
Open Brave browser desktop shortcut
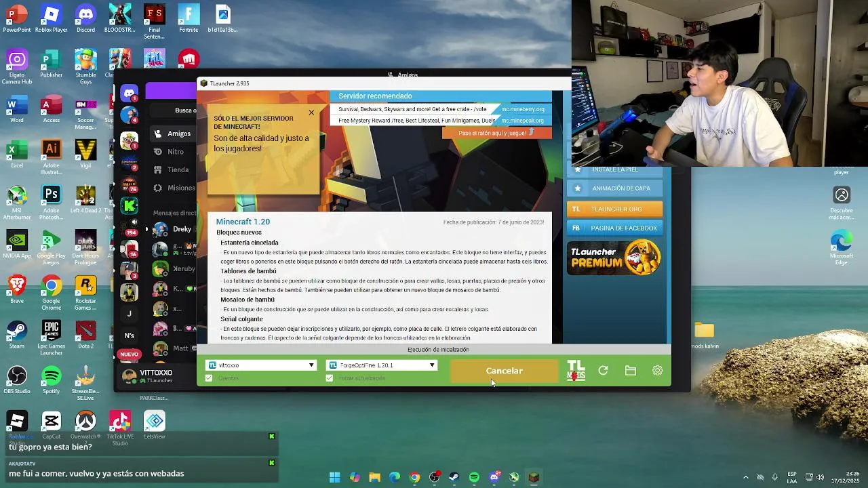coord(17,289)
